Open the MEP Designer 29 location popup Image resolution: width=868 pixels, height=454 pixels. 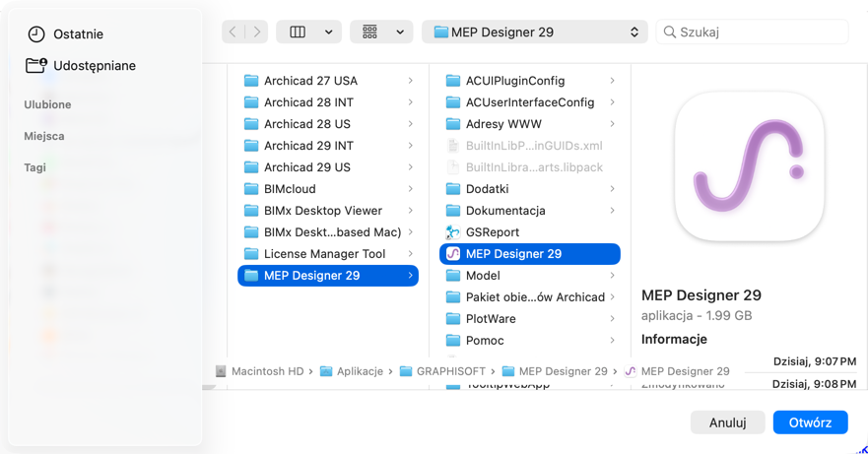click(535, 32)
